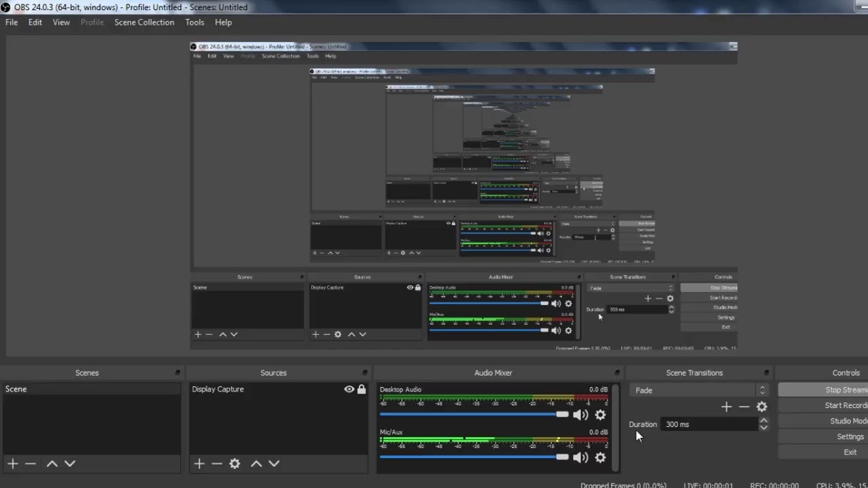Open Desktop Audio settings gear
Screen dimensions: 868x488
click(600, 415)
